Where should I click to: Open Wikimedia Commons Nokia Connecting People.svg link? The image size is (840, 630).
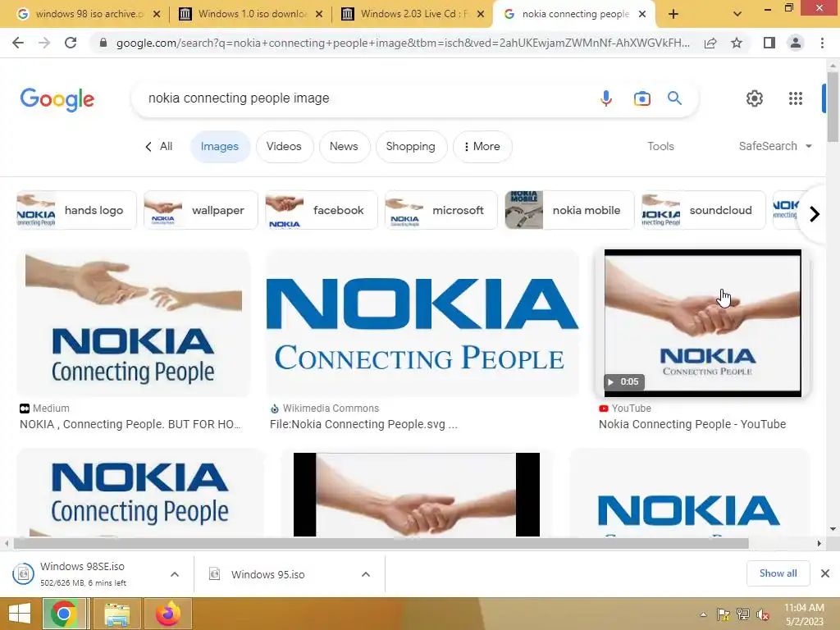coord(363,424)
